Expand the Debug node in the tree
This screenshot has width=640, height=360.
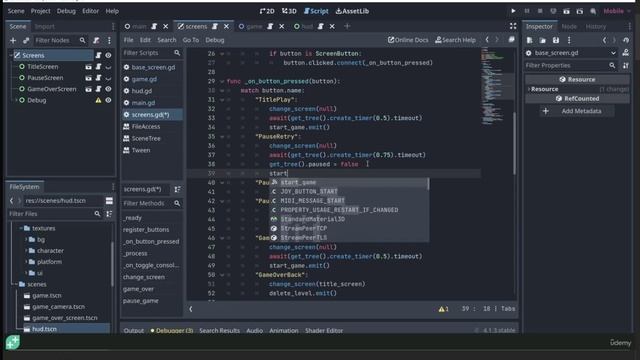pyautogui.click(x=16, y=100)
